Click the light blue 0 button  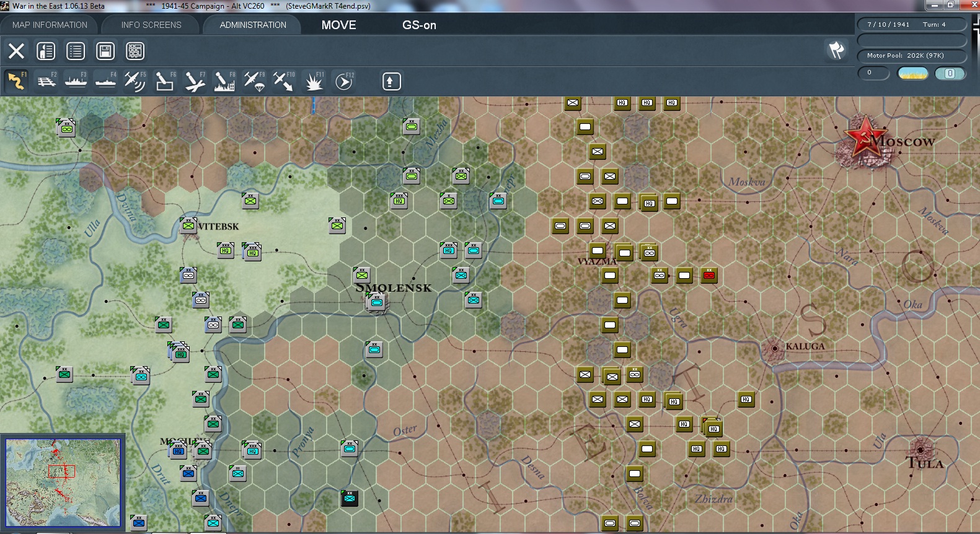[x=950, y=73]
